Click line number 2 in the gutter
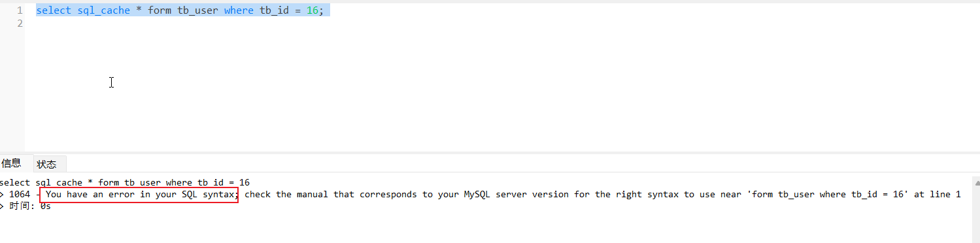 [x=20, y=24]
